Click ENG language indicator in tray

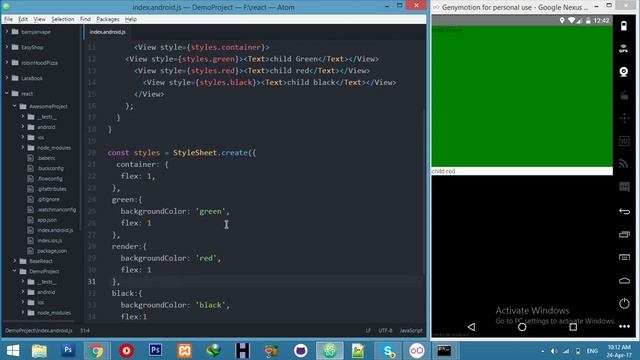click(592, 351)
